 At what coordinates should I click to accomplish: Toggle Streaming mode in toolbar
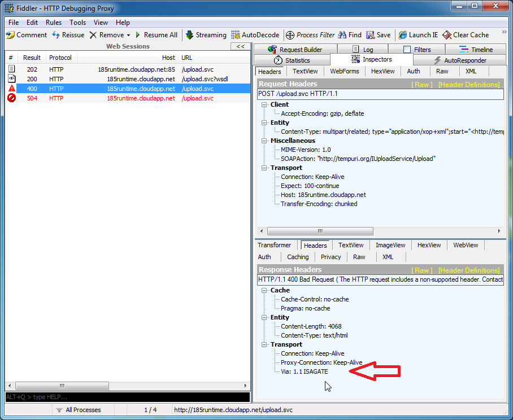coord(206,35)
